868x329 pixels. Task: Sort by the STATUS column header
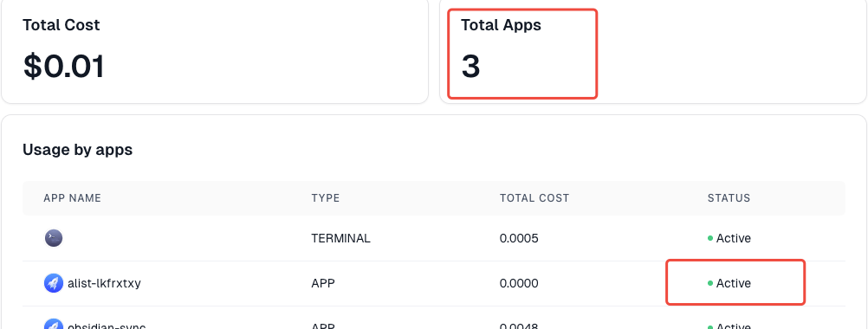(x=729, y=198)
